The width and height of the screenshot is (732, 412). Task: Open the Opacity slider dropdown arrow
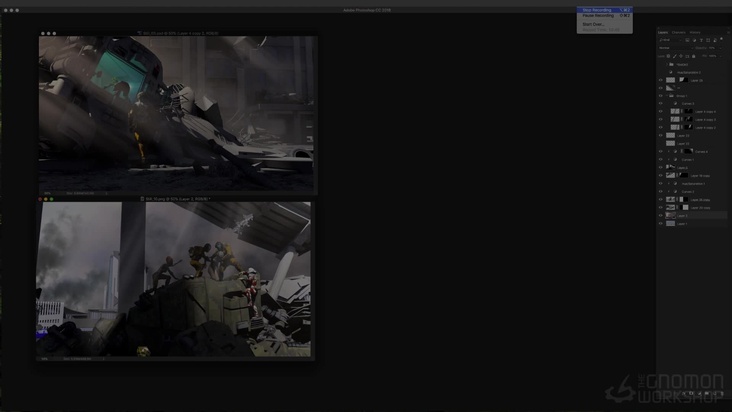pyautogui.click(x=720, y=48)
